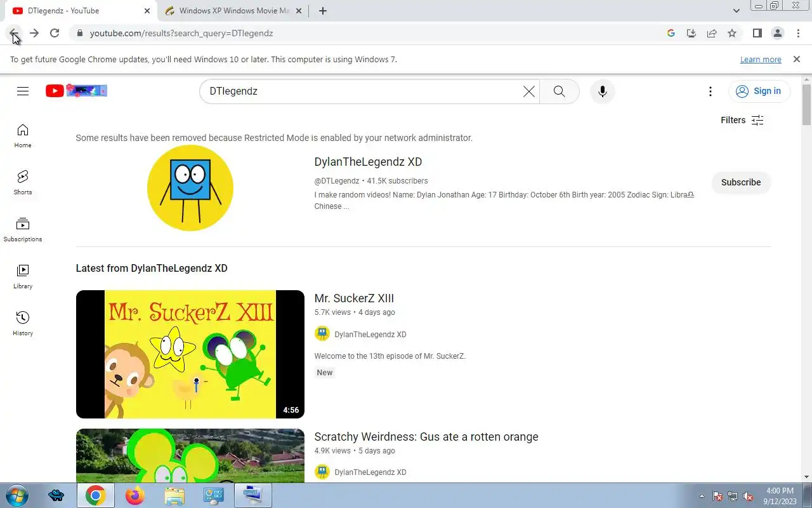Close the Windows XP Movie Maker tab
The height and width of the screenshot is (508, 812).
[299, 11]
